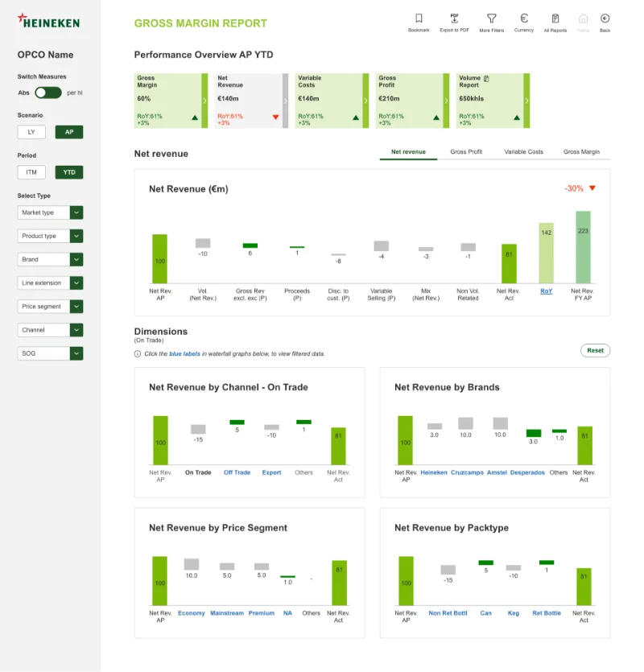The height and width of the screenshot is (672, 644).
Task: Click the red -30% down triangle
Action: click(x=592, y=188)
